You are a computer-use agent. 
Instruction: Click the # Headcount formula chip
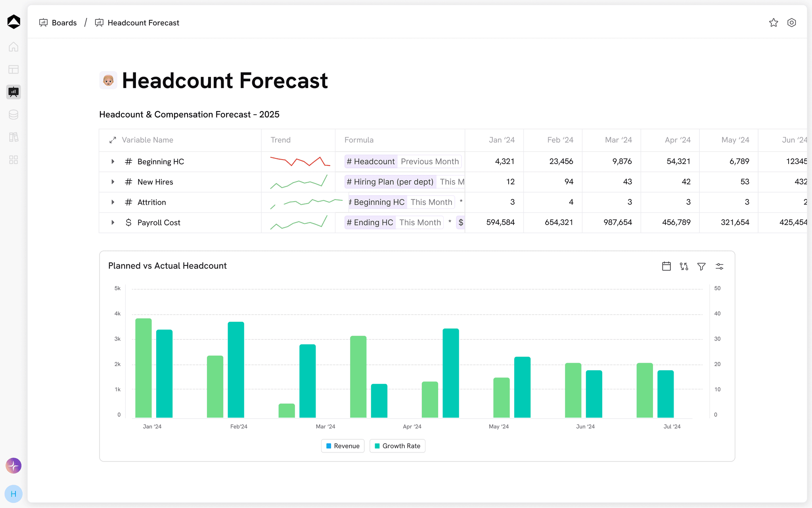[x=371, y=162]
